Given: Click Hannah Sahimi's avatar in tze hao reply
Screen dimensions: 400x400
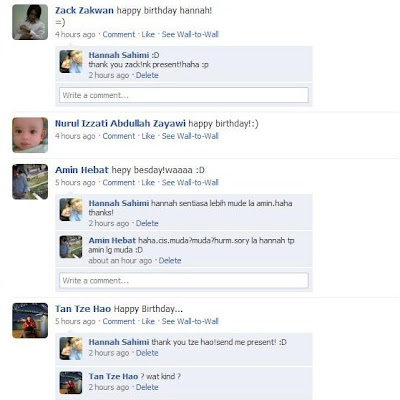Looking at the screenshot, I should click(x=71, y=348).
